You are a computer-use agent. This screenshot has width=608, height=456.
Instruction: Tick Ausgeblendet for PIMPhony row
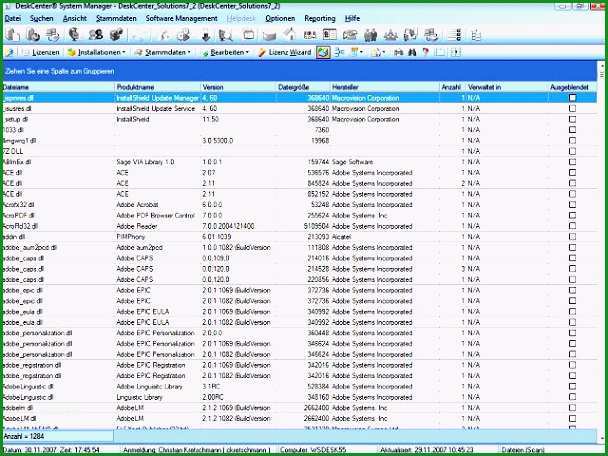point(572,237)
